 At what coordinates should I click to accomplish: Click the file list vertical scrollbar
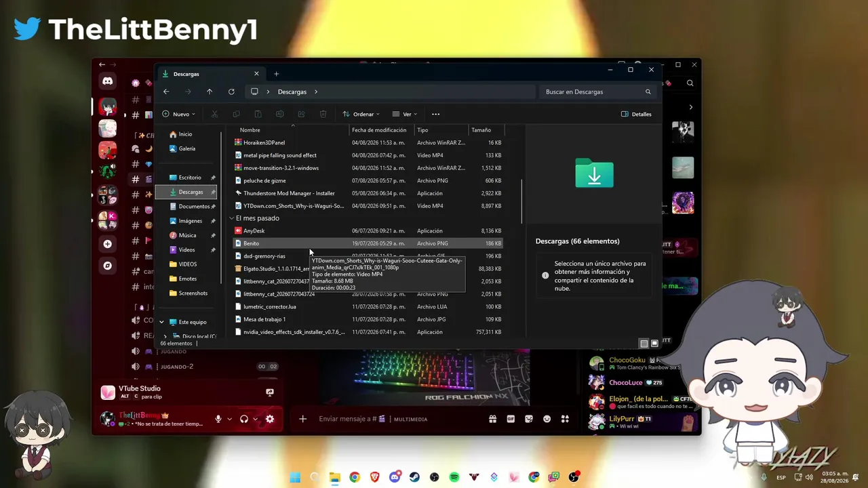pos(521,201)
